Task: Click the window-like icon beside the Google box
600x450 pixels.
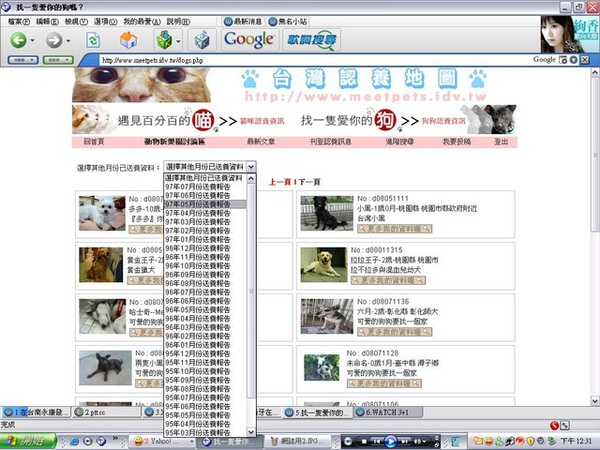Action: [x=563, y=60]
